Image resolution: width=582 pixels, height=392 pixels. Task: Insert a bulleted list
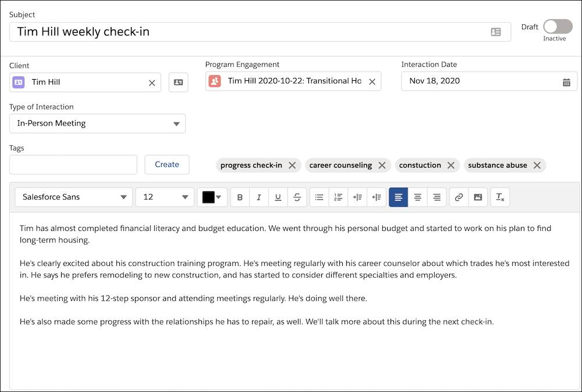point(319,197)
